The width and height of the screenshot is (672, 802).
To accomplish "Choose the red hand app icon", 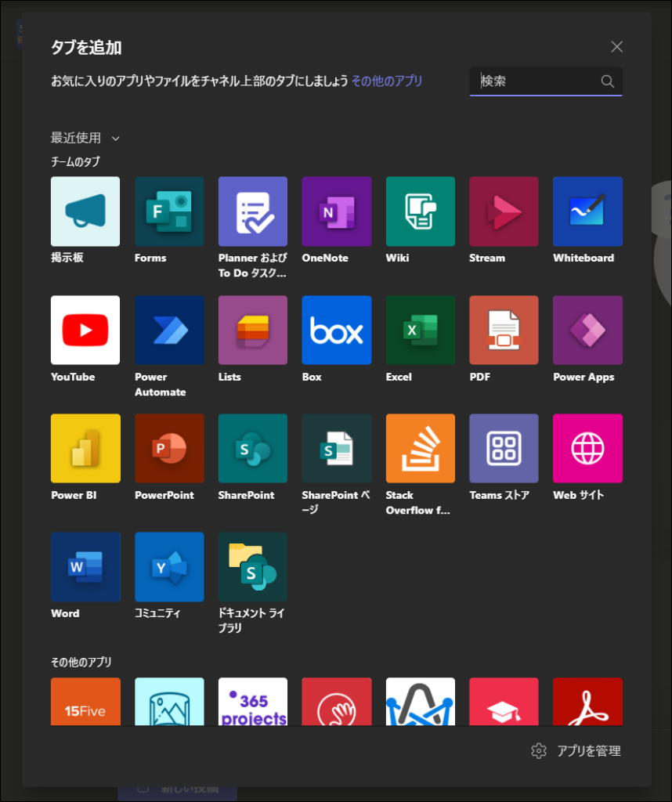I will (x=337, y=701).
